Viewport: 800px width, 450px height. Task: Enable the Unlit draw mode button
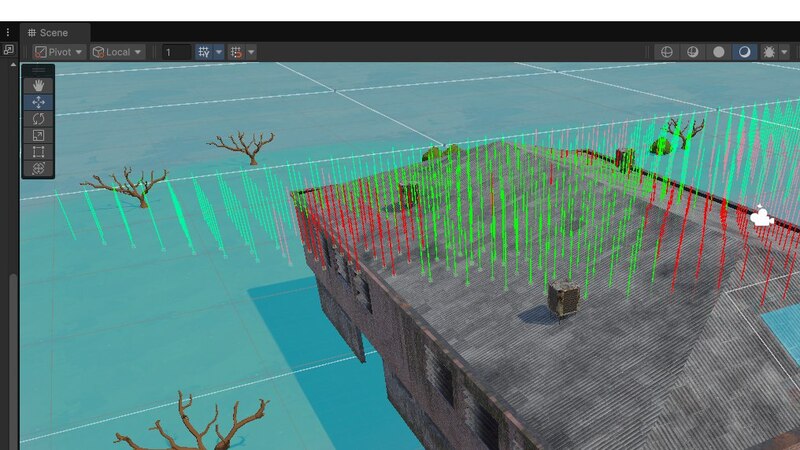pos(744,52)
